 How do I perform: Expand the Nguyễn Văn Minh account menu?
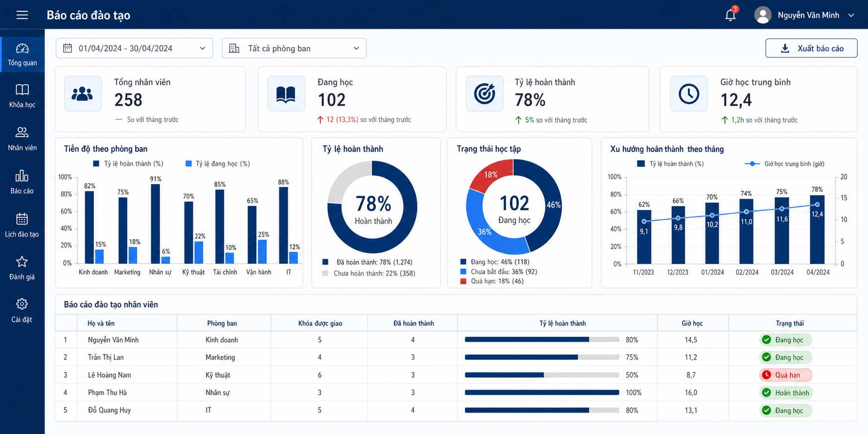tap(851, 15)
